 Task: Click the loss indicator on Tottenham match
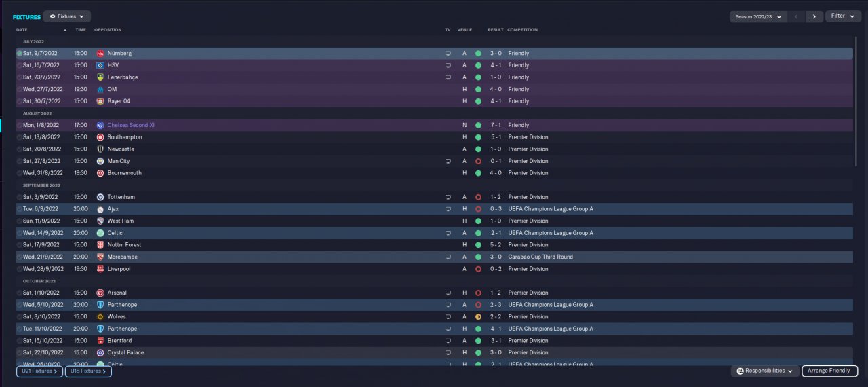click(x=478, y=197)
